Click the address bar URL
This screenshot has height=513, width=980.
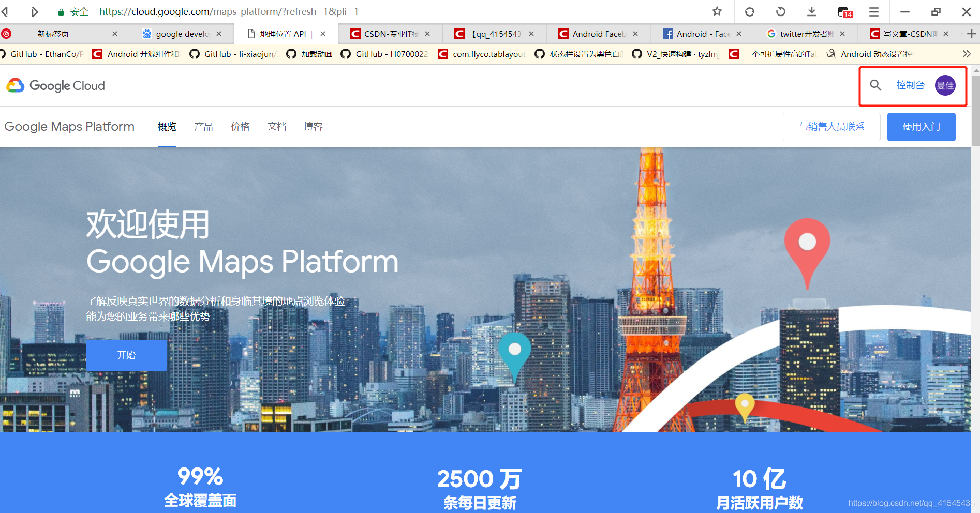pyautogui.click(x=229, y=11)
